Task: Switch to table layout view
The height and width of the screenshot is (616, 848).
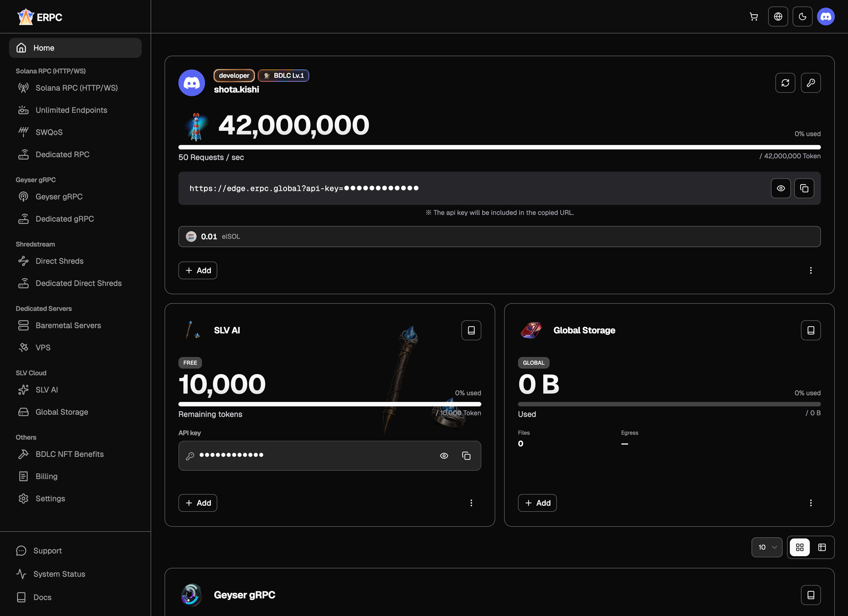Action: pos(822,547)
